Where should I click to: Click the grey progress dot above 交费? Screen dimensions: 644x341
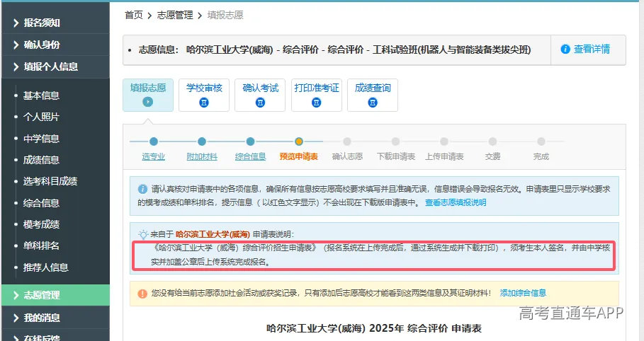(x=492, y=141)
